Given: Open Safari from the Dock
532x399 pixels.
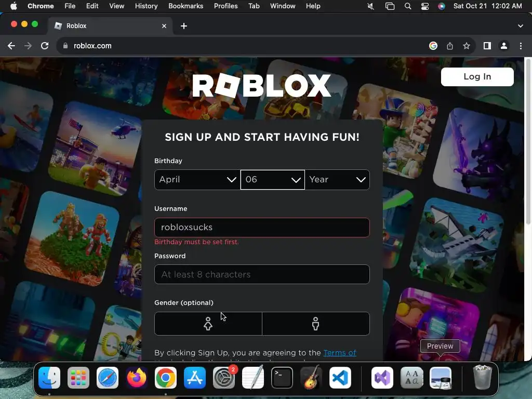Looking at the screenshot, I should [108, 378].
